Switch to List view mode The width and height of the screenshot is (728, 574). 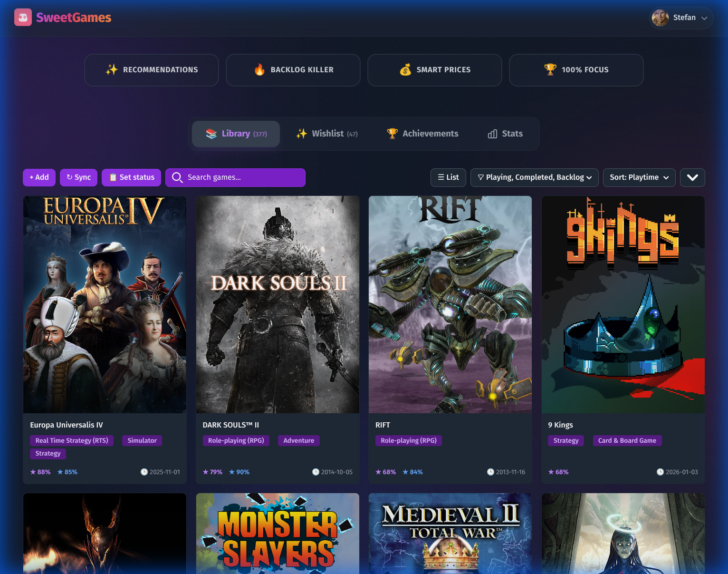448,177
